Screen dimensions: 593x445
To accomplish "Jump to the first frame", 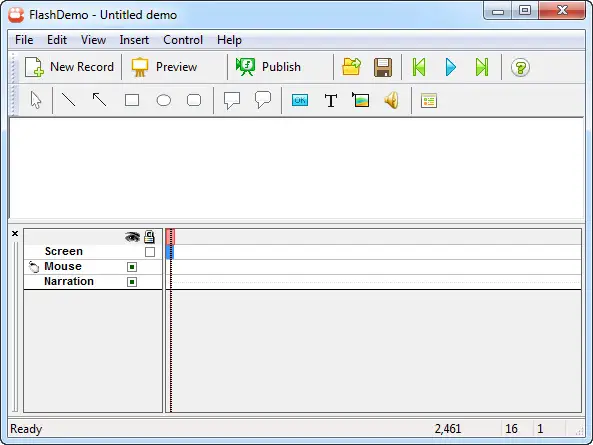I will tap(419, 67).
